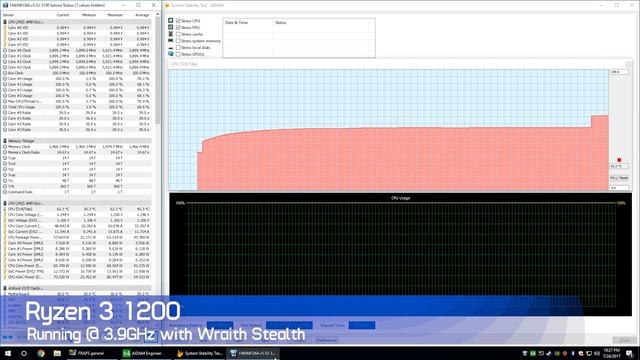Viewport: 640px width, 360px height.
Task: Click the voltage icon next to Core #0 VID
Action: pos(5,27)
